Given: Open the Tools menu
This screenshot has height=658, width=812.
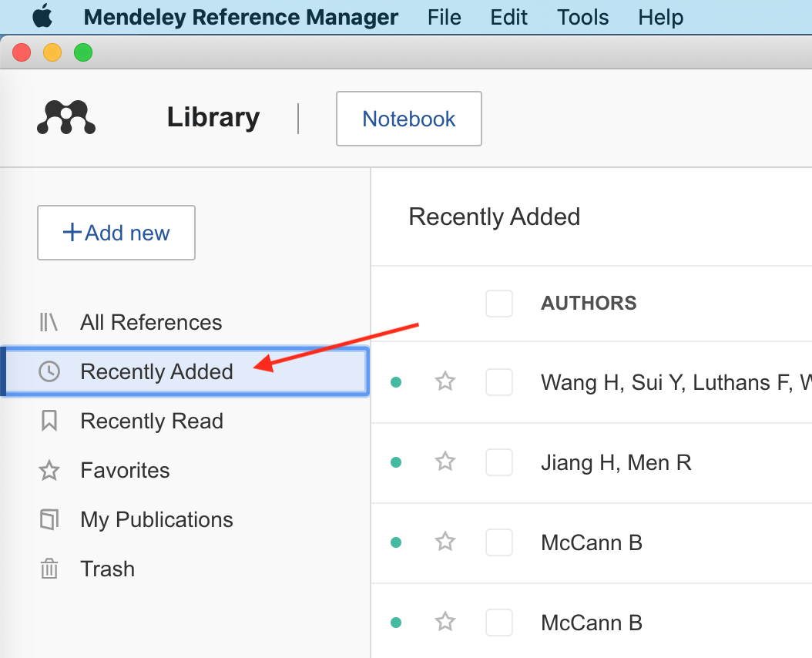Looking at the screenshot, I should [x=582, y=17].
